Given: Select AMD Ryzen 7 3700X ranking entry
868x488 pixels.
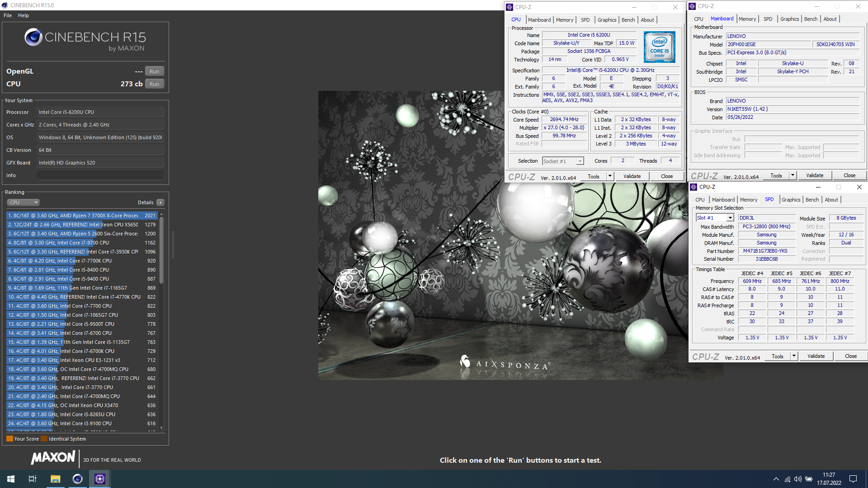Looking at the screenshot, I should pos(82,216).
